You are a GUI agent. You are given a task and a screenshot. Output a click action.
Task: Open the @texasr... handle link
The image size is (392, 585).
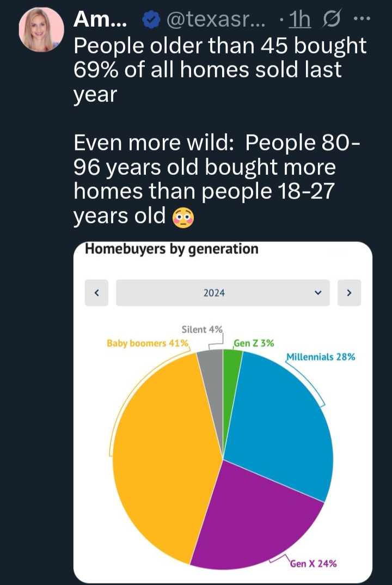(216, 21)
